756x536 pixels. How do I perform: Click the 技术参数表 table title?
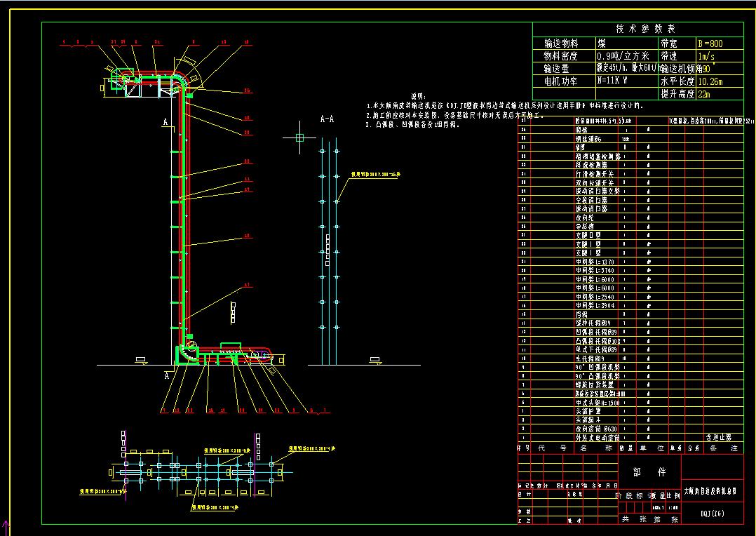(646, 29)
